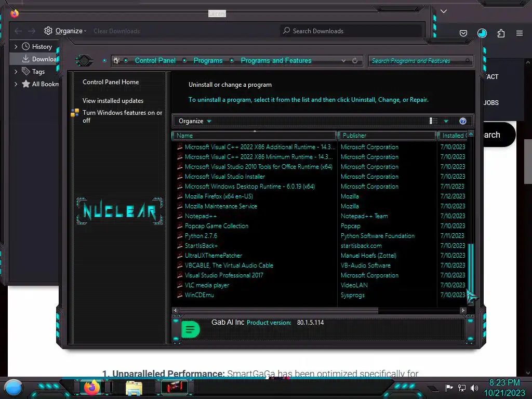The height and width of the screenshot is (399, 532).
Task: Open volume control in system tray
Action: click(x=474, y=388)
